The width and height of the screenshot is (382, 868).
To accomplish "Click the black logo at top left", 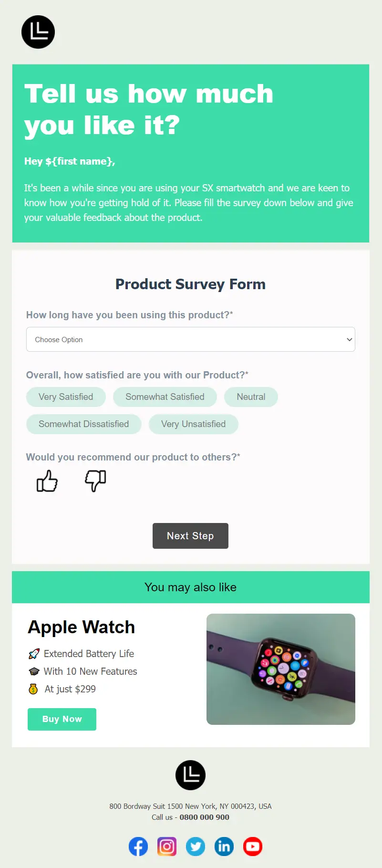I will click(38, 32).
